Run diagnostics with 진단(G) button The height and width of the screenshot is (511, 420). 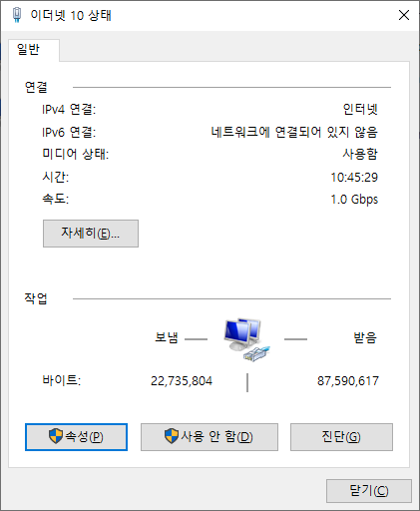(341, 437)
